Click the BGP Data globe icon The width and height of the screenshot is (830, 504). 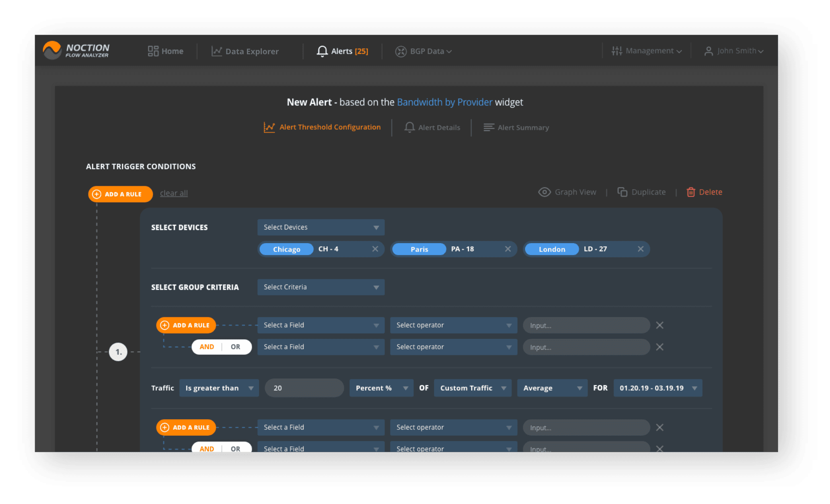401,51
